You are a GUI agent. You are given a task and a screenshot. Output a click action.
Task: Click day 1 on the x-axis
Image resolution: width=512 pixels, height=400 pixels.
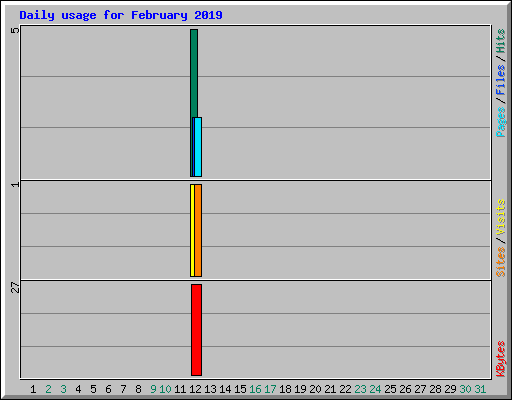33,389
